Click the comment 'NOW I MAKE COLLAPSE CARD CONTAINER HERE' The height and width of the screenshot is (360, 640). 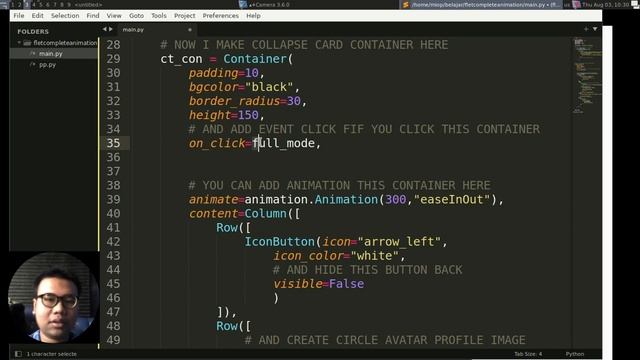pos(311,45)
